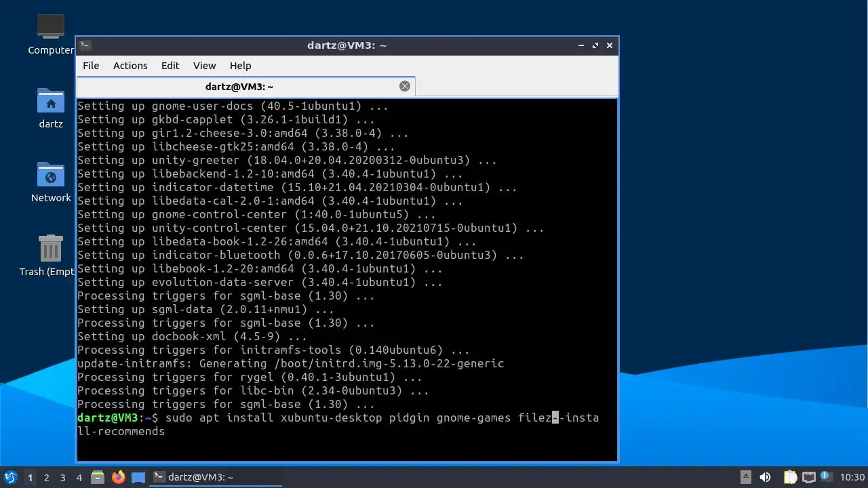This screenshot has height=488, width=868.
Task: Open the Trash desktop icon
Action: [50, 256]
